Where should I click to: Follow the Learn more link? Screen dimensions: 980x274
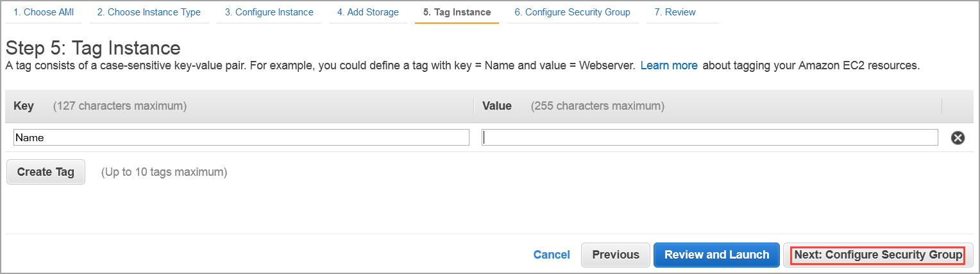(x=668, y=65)
